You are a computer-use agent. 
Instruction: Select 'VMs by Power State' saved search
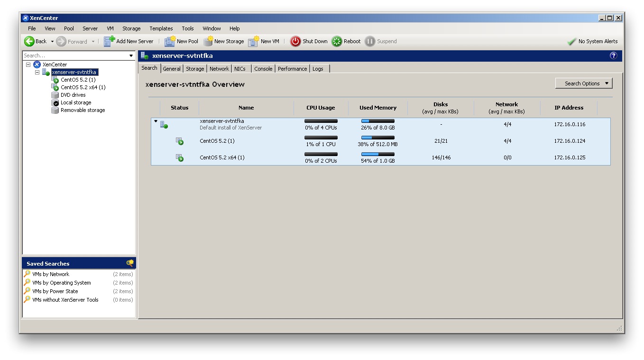pyautogui.click(x=55, y=291)
